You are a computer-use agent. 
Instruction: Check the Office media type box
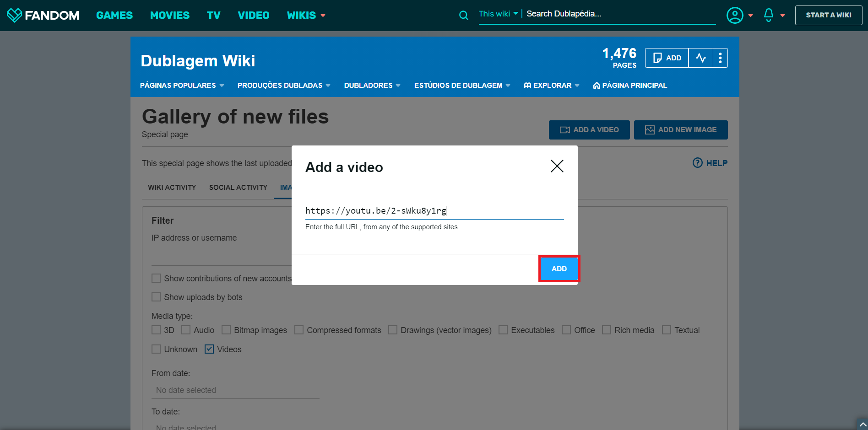(x=566, y=330)
